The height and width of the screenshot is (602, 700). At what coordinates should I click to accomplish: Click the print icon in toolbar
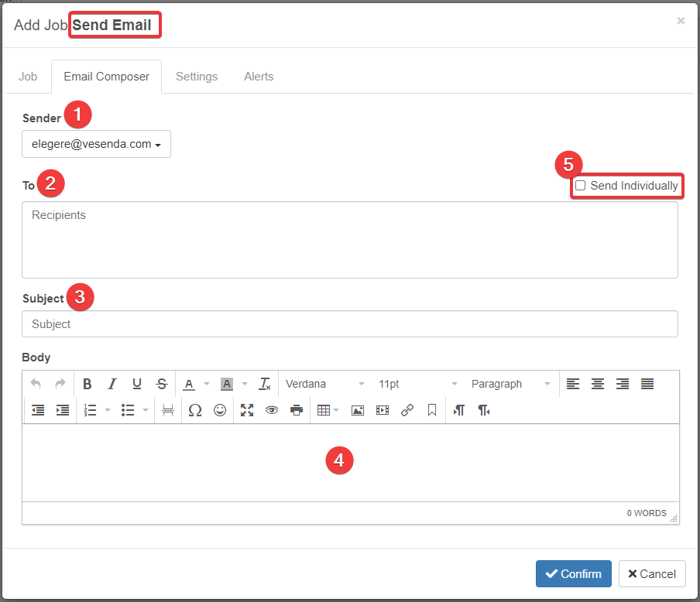(296, 410)
